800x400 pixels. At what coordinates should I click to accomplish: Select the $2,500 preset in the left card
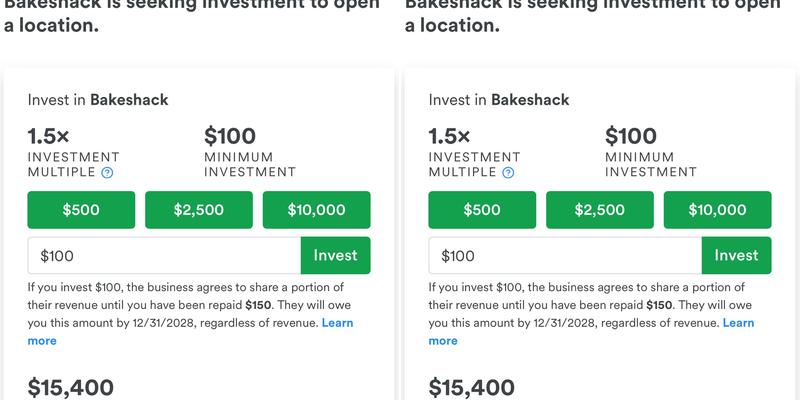coord(199,210)
